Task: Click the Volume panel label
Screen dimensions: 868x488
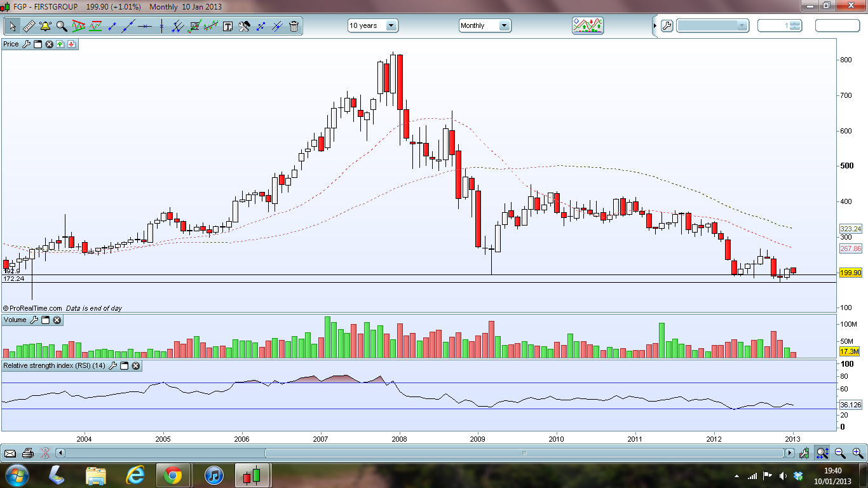Action: pos(15,320)
